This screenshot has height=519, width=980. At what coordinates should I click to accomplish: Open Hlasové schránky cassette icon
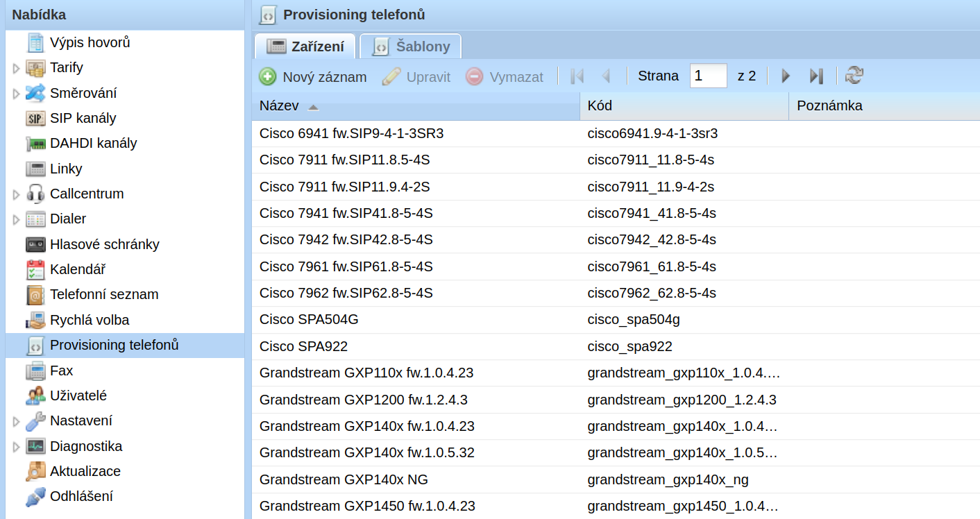tap(35, 244)
